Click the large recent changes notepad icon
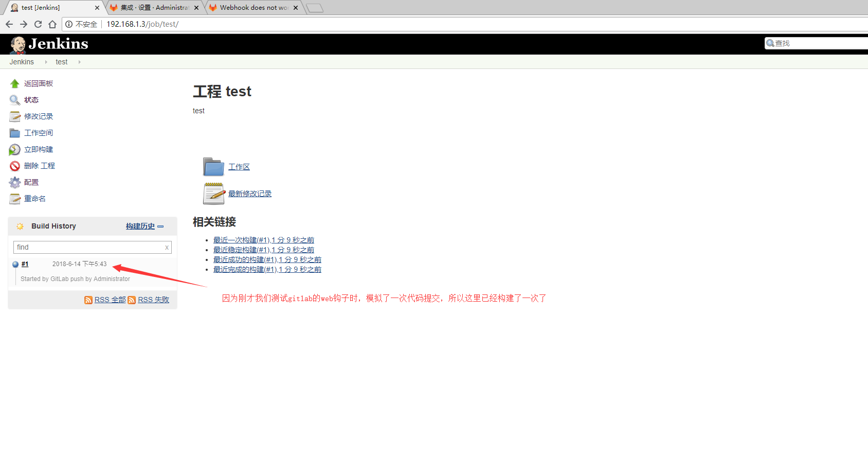Screen dimensions: 868x454 [x=214, y=194]
